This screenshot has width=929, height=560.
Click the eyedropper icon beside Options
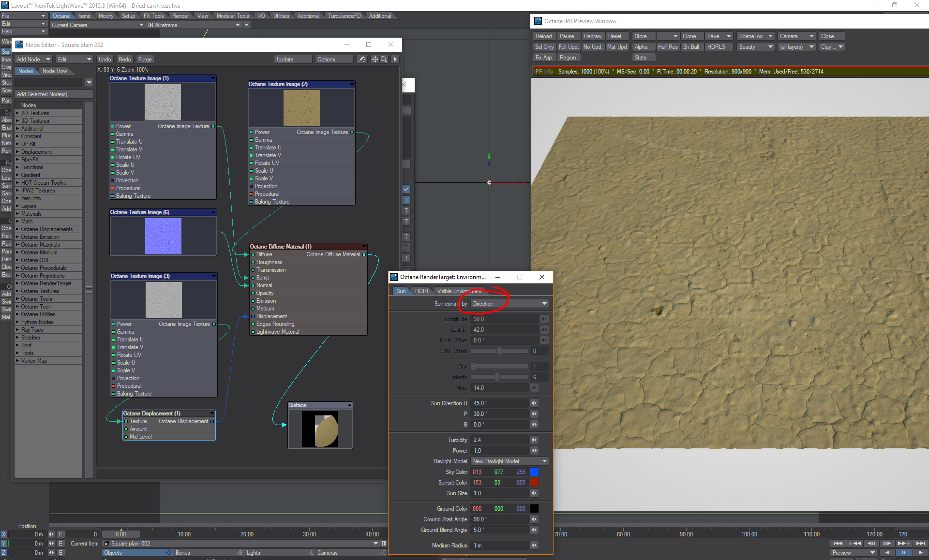[361, 59]
